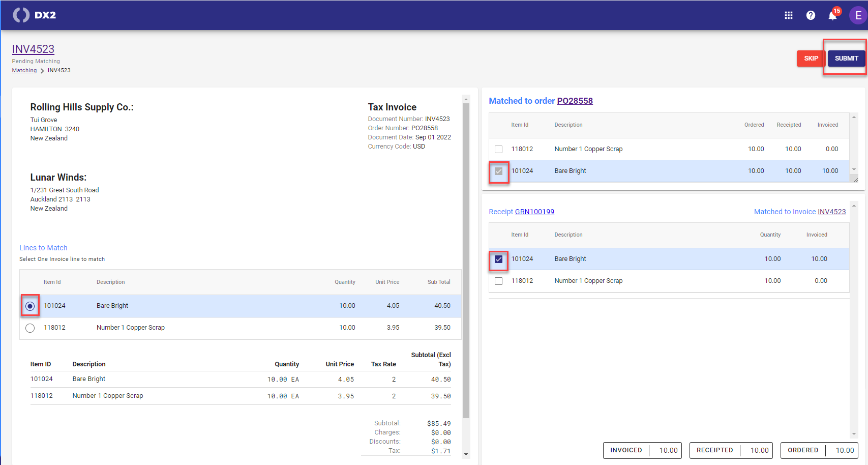Open the user profile avatar E
This screenshot has width=868, height=465.
pyautogui.click(x=858, y=15)
